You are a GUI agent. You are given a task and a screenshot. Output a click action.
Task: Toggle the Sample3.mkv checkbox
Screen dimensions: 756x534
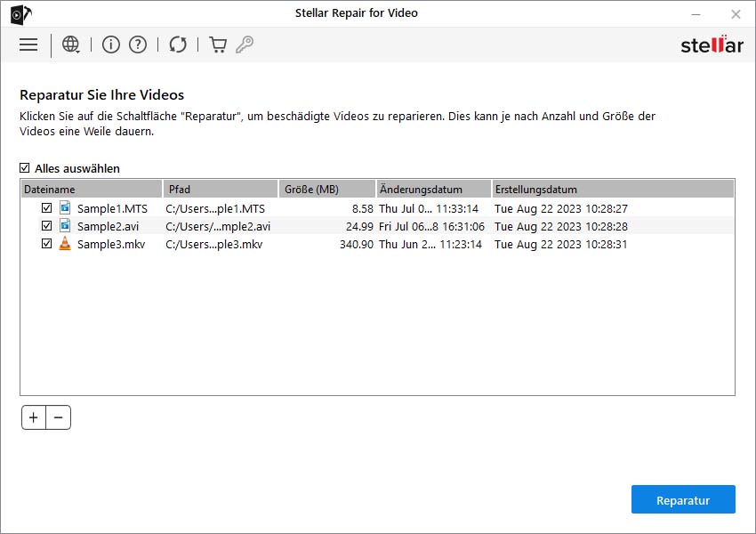pos(47,244)
